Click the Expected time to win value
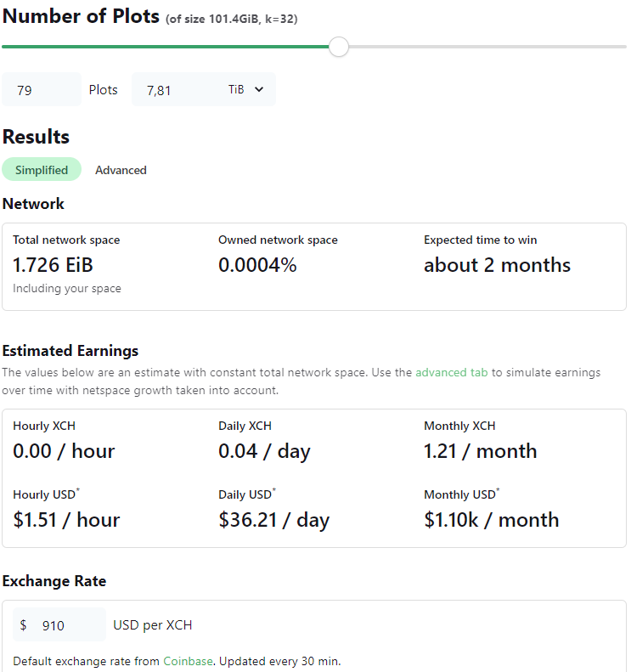This screenshot has height=672, width=631. tap(497, 265)
